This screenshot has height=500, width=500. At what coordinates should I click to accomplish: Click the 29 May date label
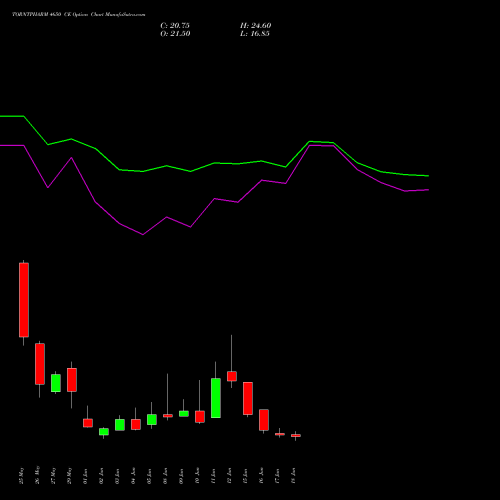click(x=70, y=475)
